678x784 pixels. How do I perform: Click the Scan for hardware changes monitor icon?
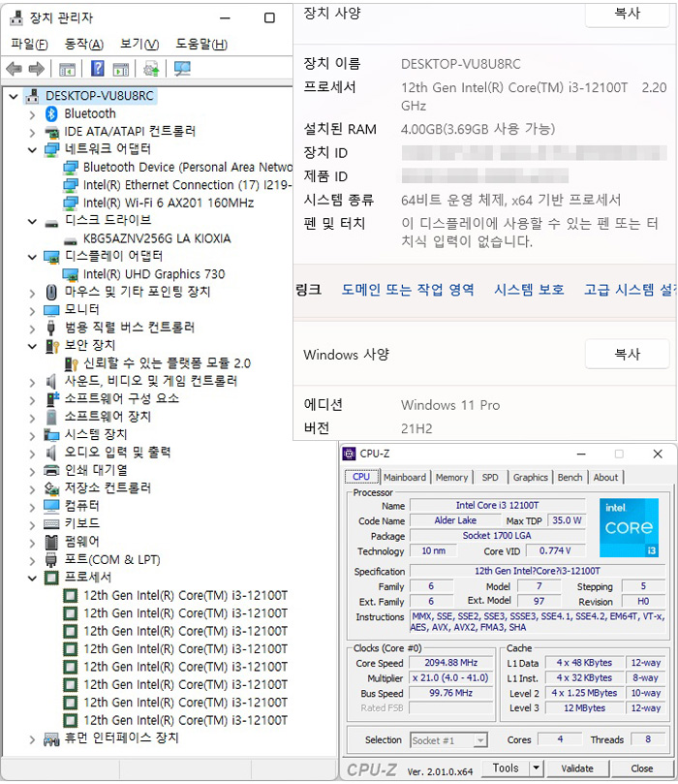[182, 68]
